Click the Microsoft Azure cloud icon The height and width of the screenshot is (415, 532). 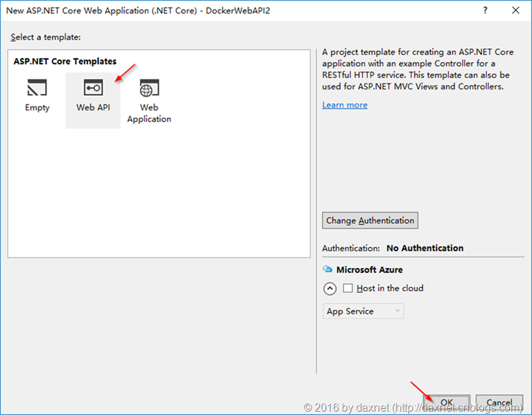pyautogui.click(x=328, y=269)
